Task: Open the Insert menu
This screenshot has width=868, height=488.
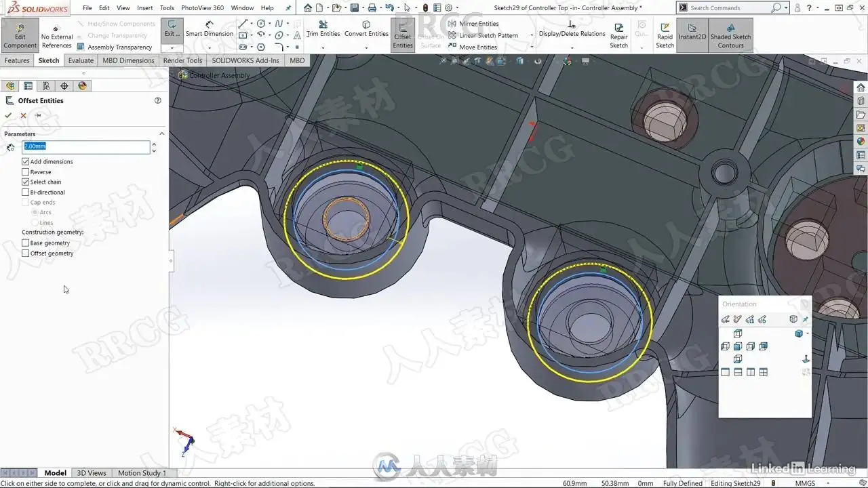Action: [x=144, y=8]
